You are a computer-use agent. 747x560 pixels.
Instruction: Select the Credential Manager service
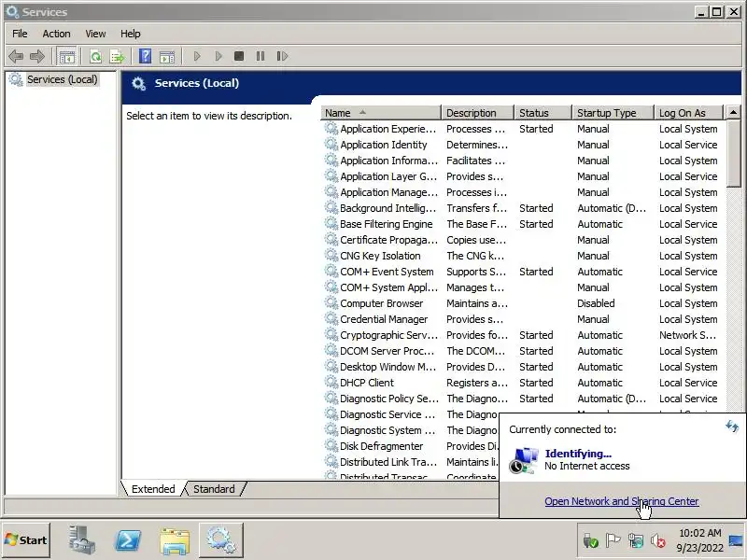pos(522,319)
